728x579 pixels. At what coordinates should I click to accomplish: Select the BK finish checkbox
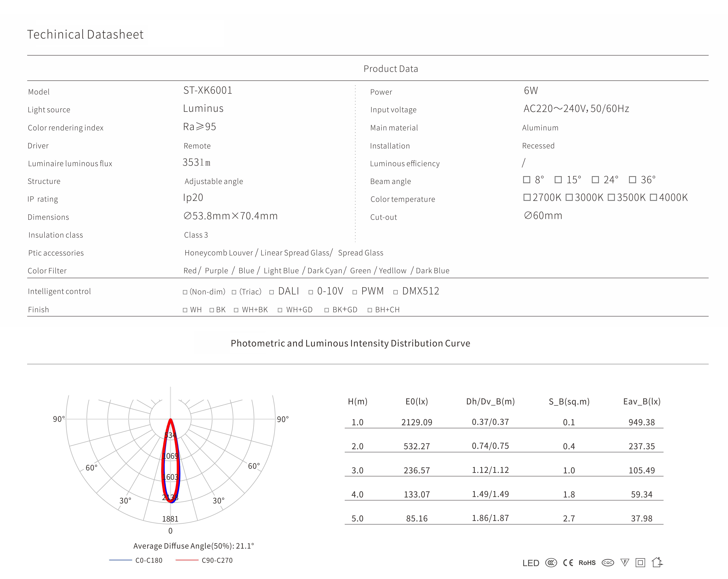coord(212,310)
